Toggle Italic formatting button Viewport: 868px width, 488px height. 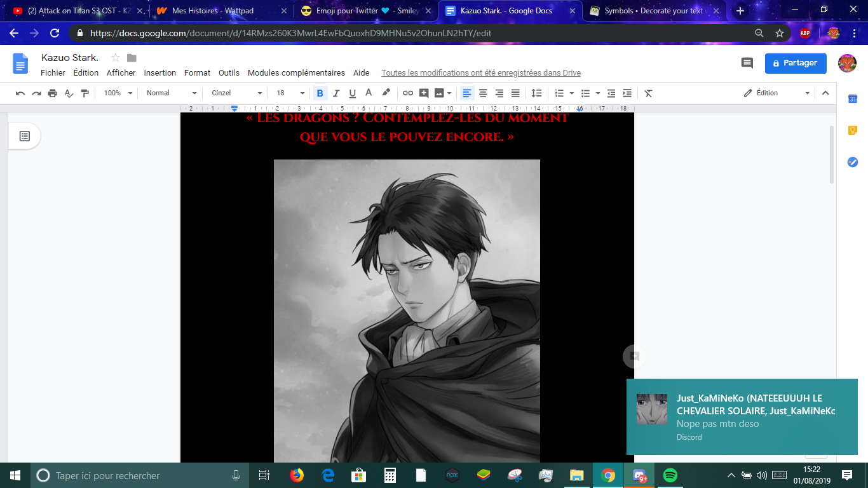pos(336,93)
